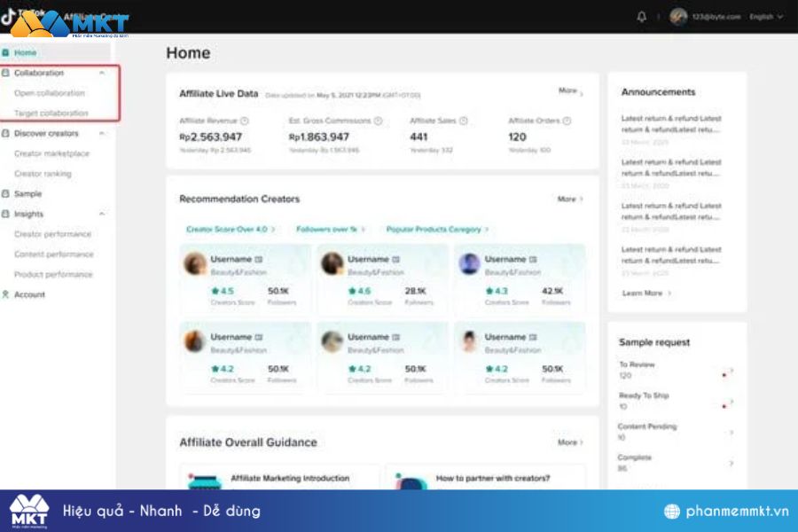Open the first announcement entry

pyautogui.click(x=671, y=129)
